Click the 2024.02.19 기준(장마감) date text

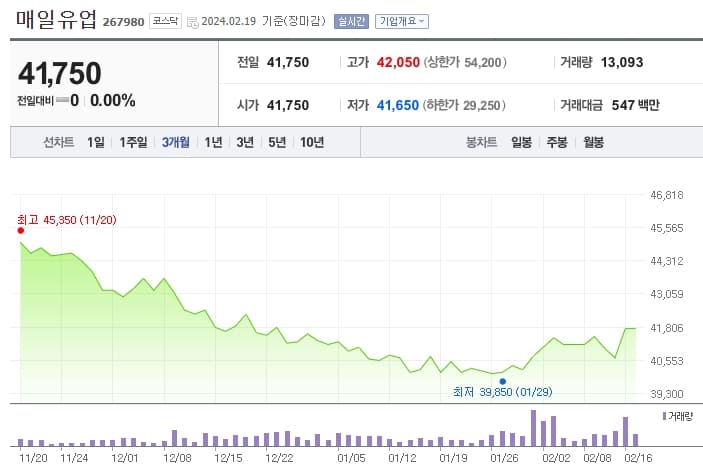click(264, 21)
